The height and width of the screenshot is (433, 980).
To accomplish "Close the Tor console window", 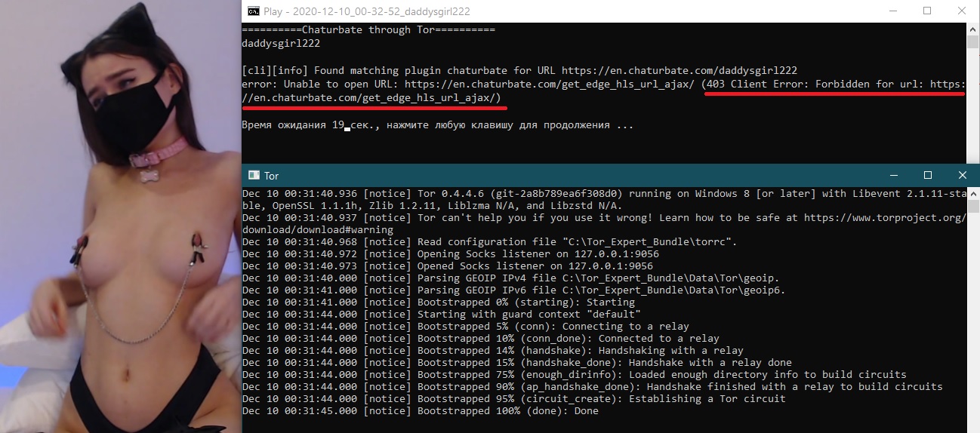I will coord(963,175).
